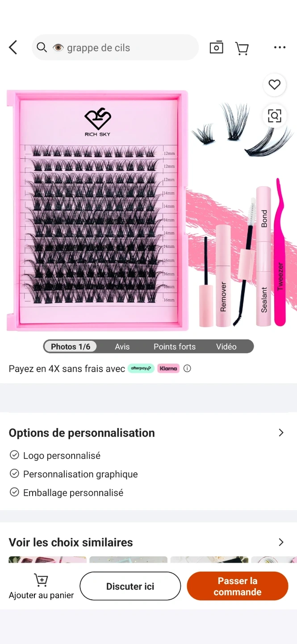Screen dimensions: 297x644
Task: Tap Personnalisation graphique check mark
Action: pyautogui.click(x=14, y=474)
